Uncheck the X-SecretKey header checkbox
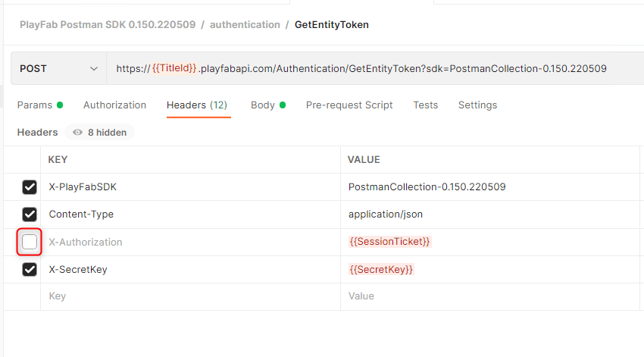 click(29, 270)
